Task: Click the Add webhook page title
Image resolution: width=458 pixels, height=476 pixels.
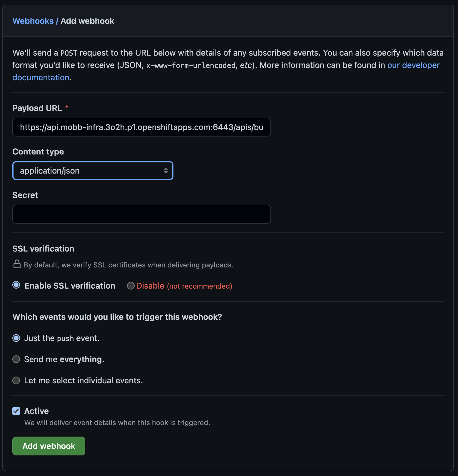Action: coord(87,21)
